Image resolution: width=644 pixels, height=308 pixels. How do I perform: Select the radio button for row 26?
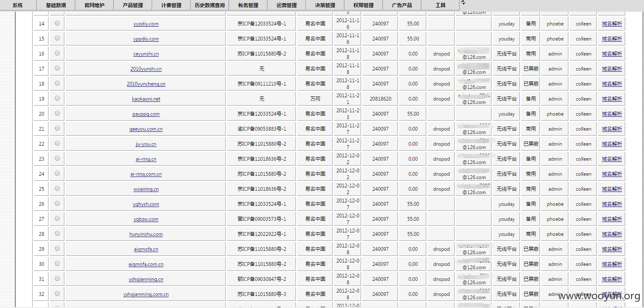click(57, 203)
